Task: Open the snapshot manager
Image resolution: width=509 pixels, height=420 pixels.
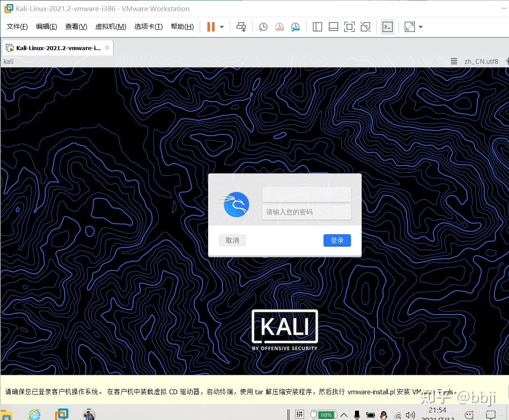Action: [296, 27]
